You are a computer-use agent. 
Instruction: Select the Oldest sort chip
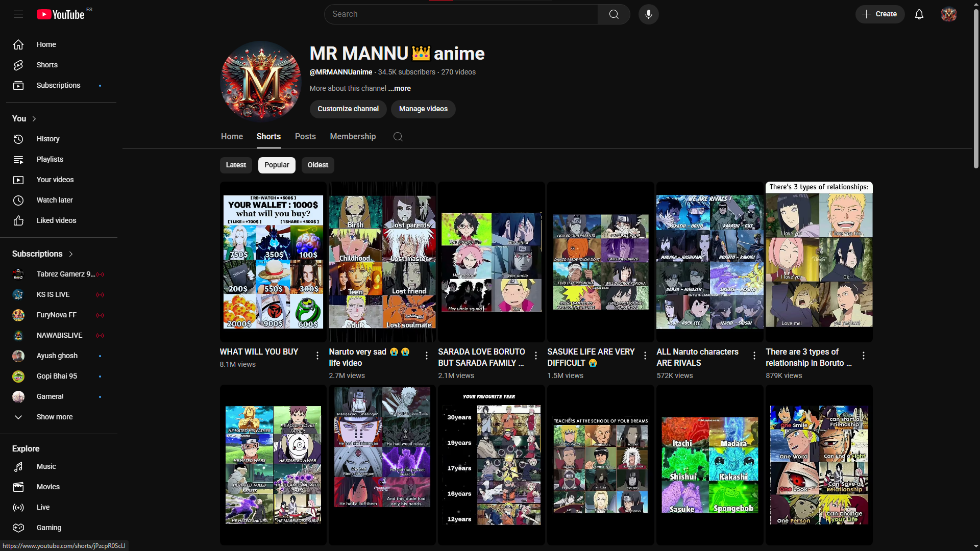click(x=317, y=165)
